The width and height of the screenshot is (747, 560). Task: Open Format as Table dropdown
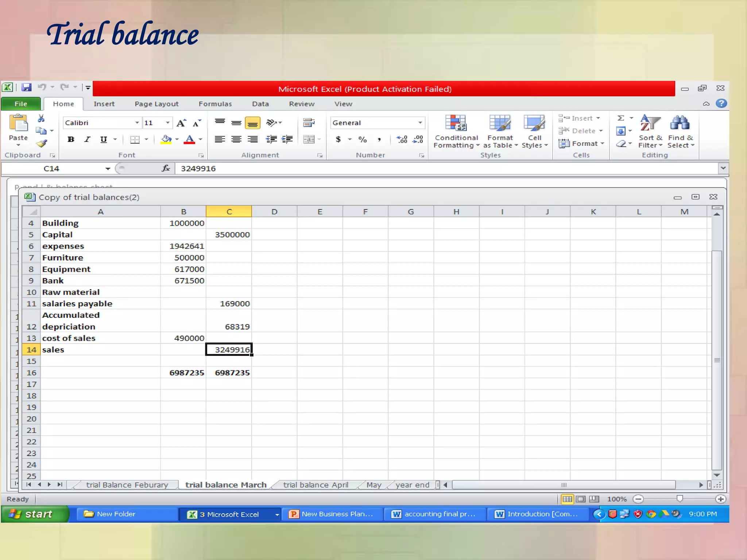500,132
